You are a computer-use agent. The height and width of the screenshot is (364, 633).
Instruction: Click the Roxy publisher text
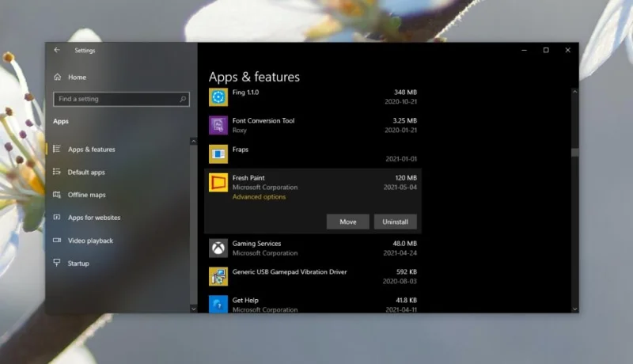pyautogui.click(x=240, y=131)
